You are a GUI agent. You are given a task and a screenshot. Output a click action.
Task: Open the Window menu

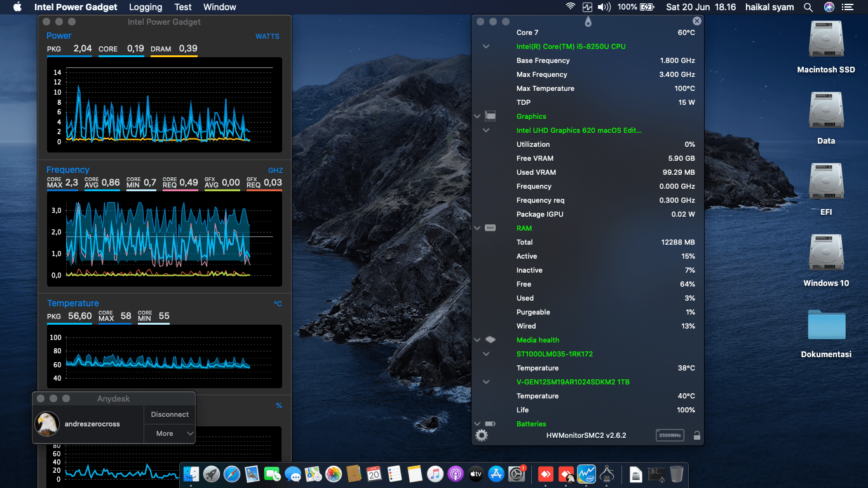tap(220, 7)
